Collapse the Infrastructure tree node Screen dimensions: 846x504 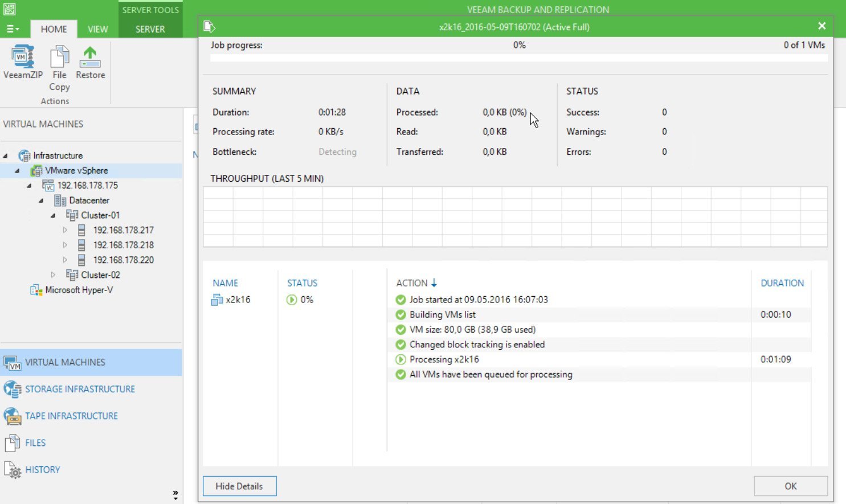(x=6, y=155)
